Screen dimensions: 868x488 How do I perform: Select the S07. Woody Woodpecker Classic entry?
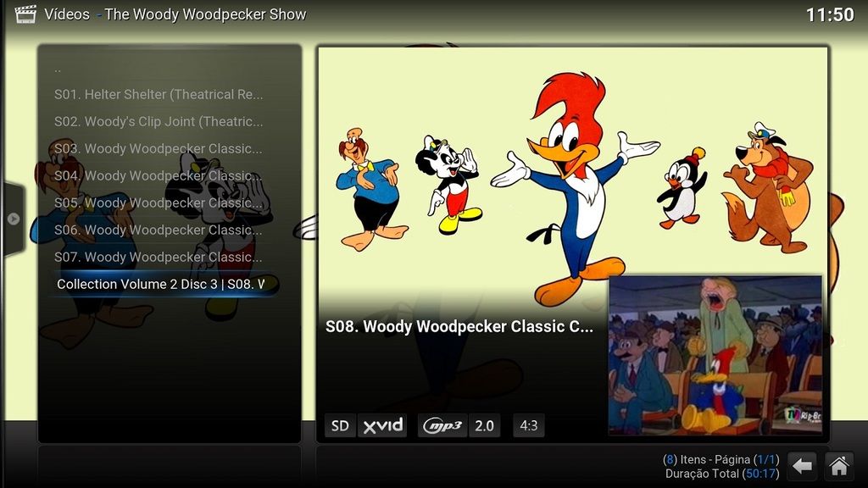click(x=159, y=258)
